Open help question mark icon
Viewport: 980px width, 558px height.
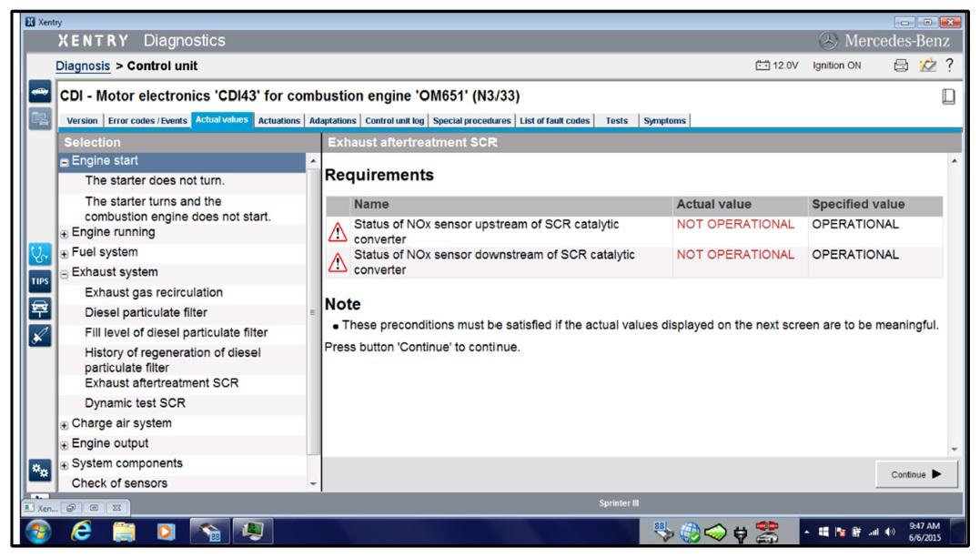pos(949,65)
